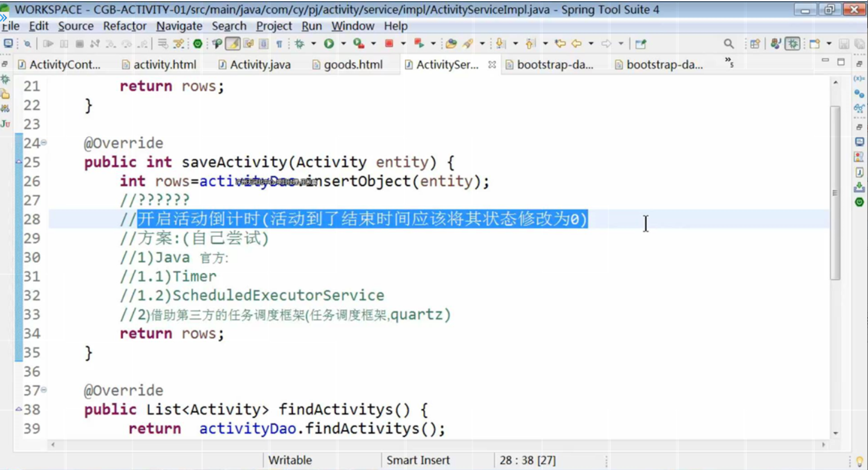Click the lightbulb tip icon in status bar
The height and width of the screenshot is (470, 868).
click(860, 461)
